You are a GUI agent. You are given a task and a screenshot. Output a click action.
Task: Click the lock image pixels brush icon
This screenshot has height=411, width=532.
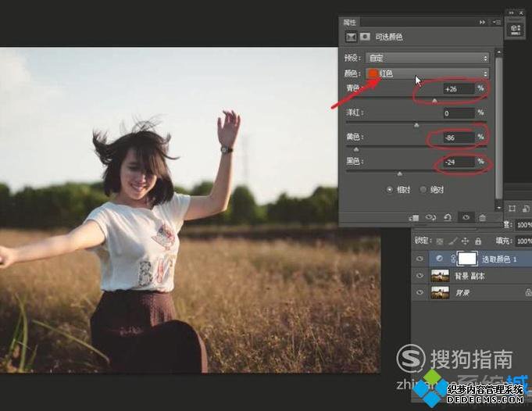453,241
